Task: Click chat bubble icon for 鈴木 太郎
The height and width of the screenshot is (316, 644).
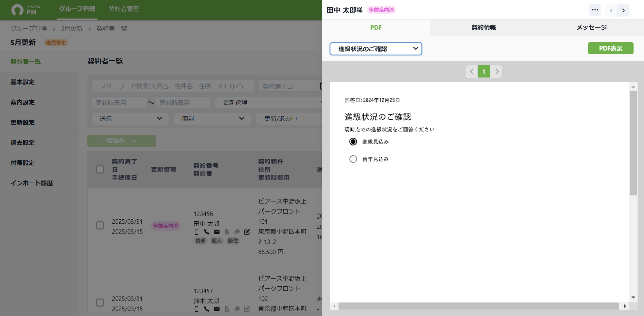Action: (237, 309)
